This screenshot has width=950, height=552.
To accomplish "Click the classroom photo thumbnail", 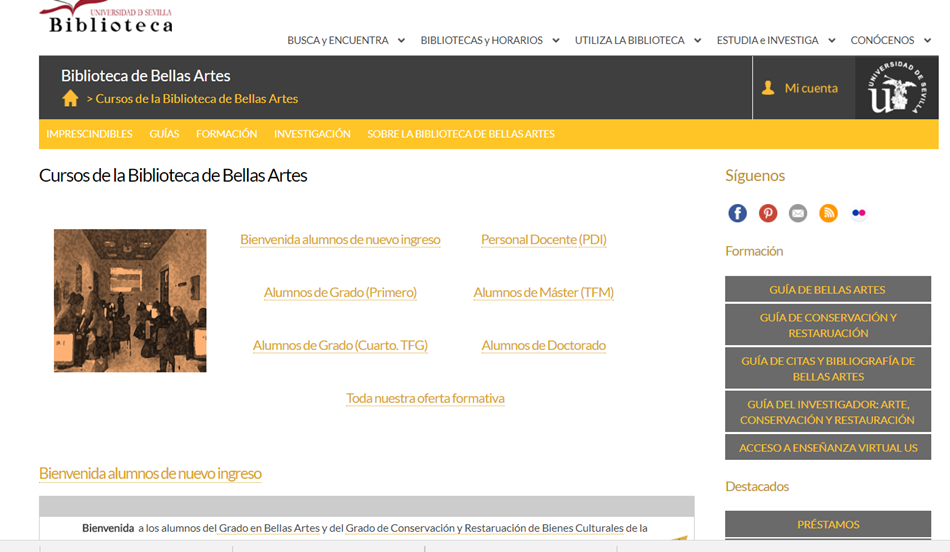I will (130, 301).
